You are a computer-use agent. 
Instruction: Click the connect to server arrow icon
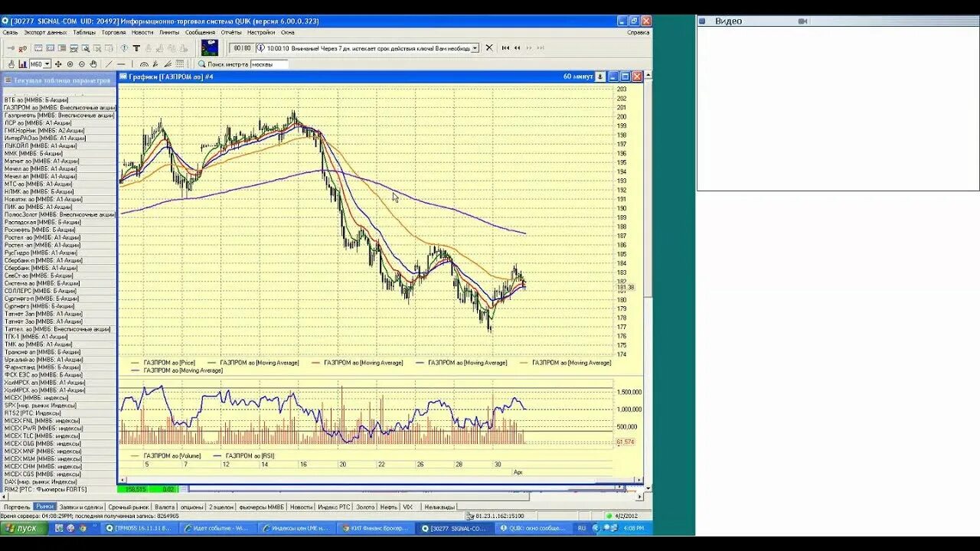click(x=11, y=48)
